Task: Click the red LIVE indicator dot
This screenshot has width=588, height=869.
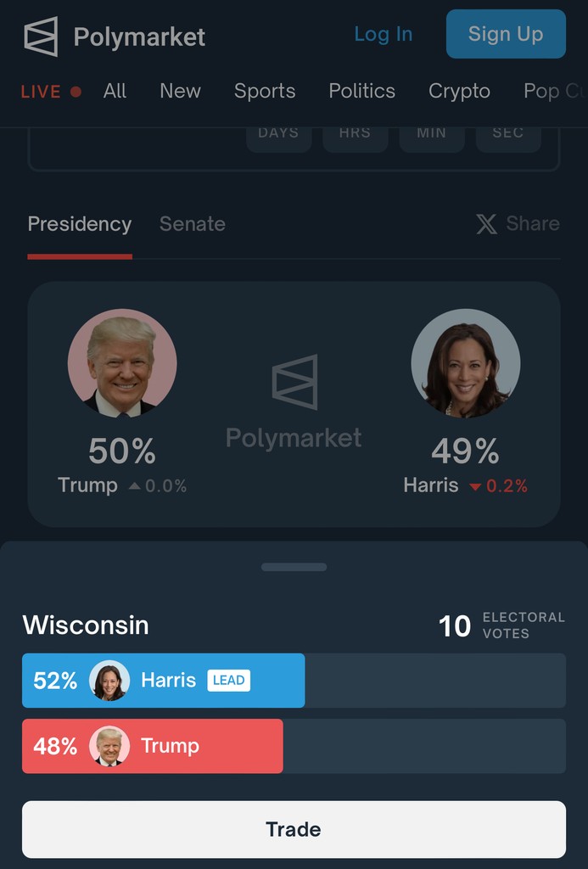Action: click(76, 92)
